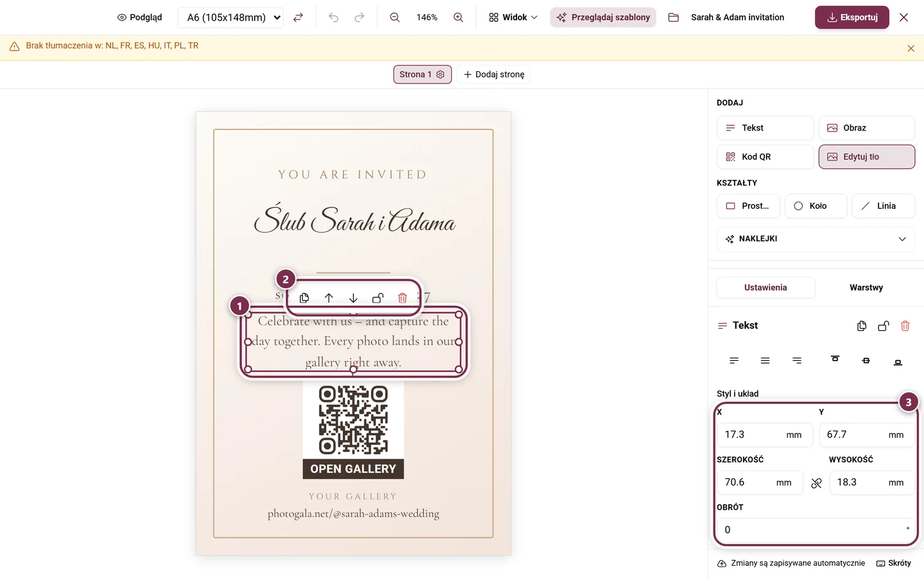Zoom out of the canvas
924x578 pixels.
[395, 17]
